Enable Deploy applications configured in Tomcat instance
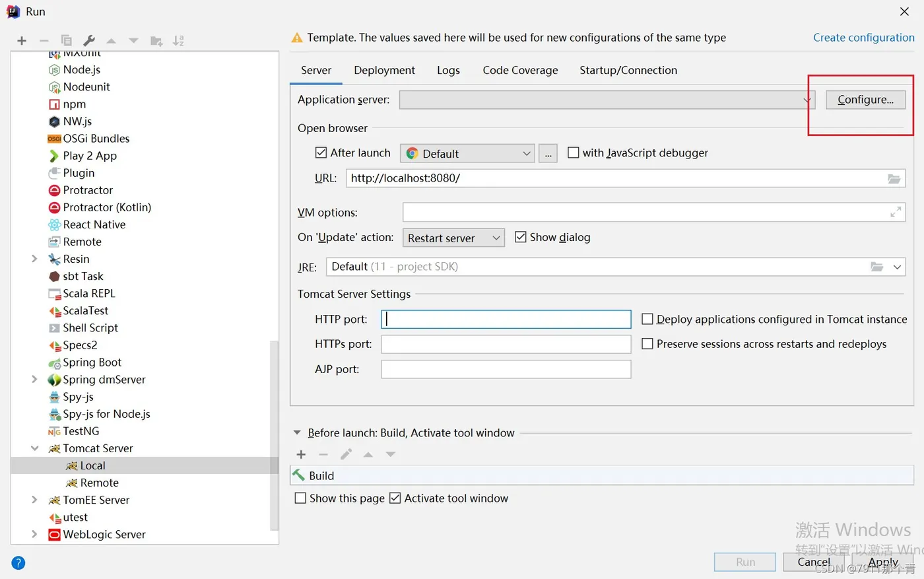 647,319
